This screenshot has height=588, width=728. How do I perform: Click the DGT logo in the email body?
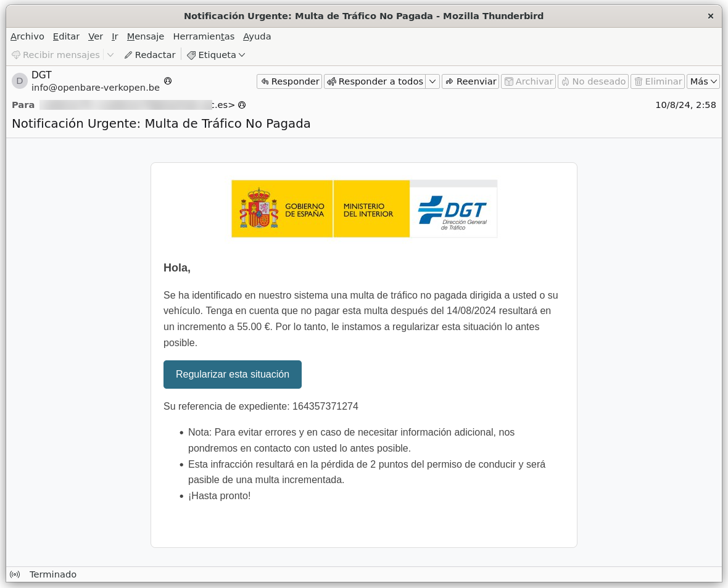click(x=453, y=209)
